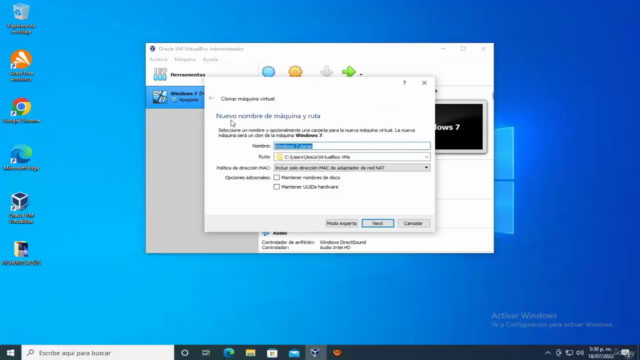Open the Windows Start menu
Image resolution: width=640 pixels, height=360 pixels.
11,353
